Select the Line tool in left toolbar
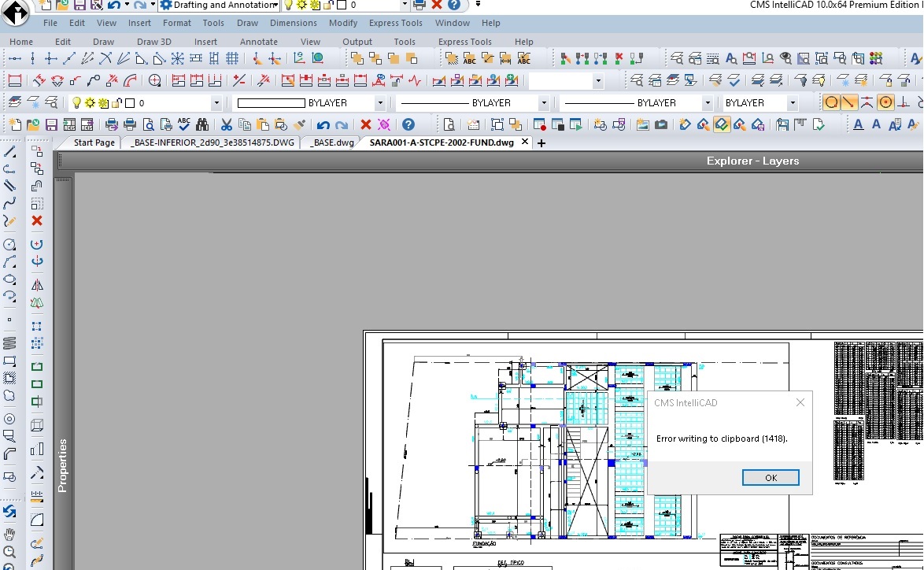 click(10, 152)
